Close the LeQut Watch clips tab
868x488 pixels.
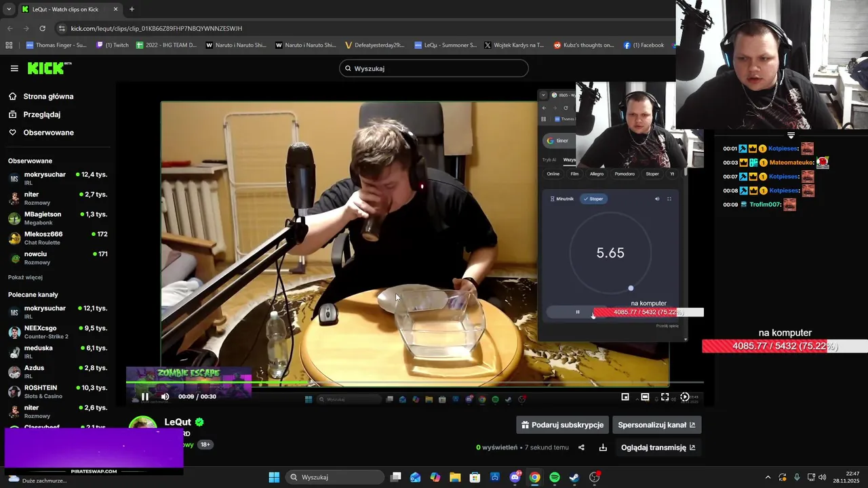tap(115, 9)
